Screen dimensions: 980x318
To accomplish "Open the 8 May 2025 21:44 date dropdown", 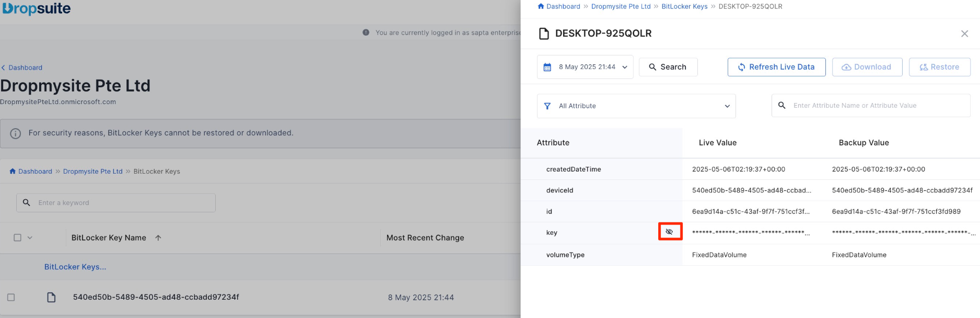I will tap(585, 67).
